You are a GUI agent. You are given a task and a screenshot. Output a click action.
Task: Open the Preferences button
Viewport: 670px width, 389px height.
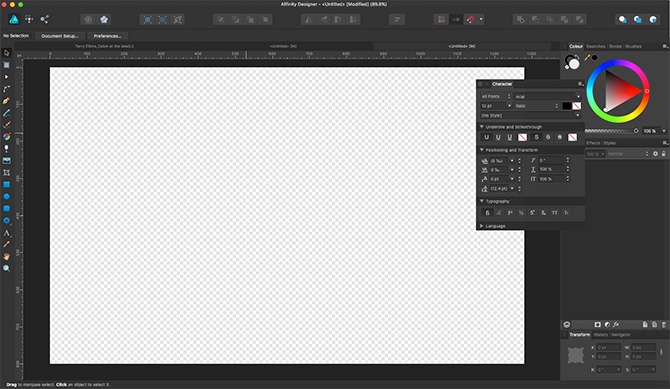107,36
